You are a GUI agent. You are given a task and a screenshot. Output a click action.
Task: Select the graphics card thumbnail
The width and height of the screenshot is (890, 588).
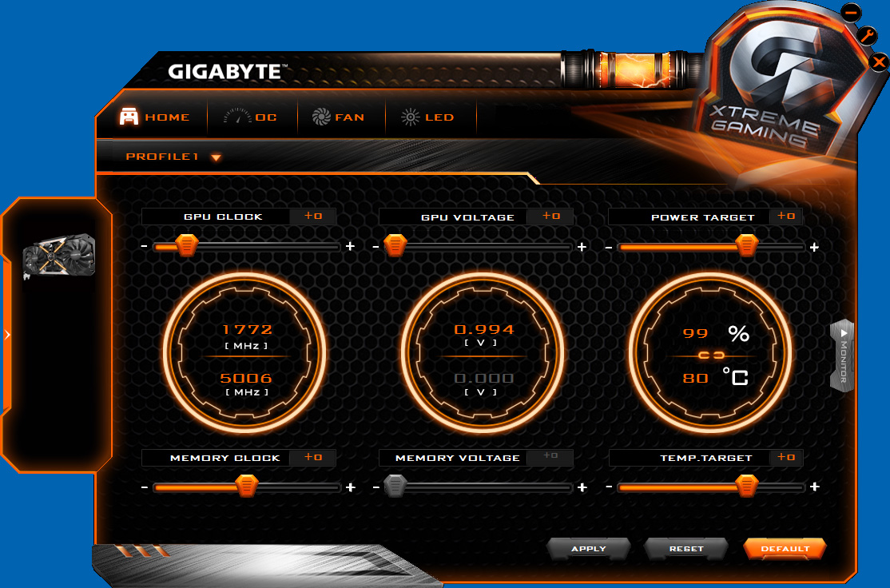point(58,256)
